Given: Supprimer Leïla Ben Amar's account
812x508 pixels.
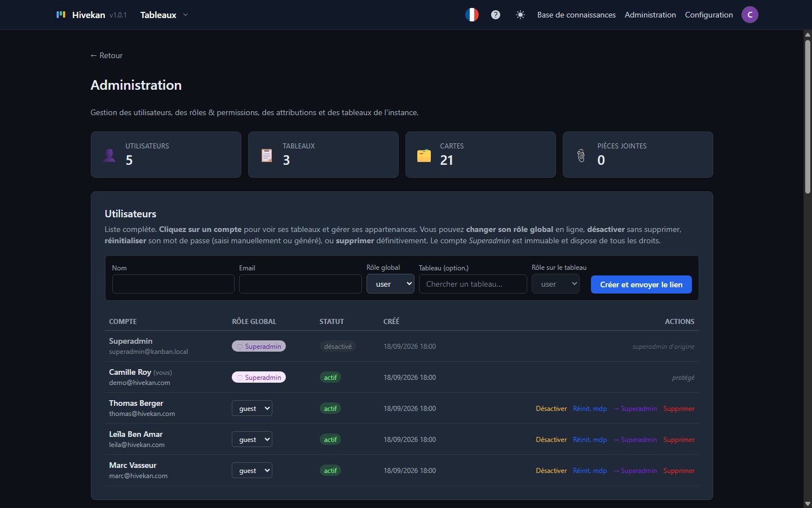Looking at the screenshot, I should 679,440.
